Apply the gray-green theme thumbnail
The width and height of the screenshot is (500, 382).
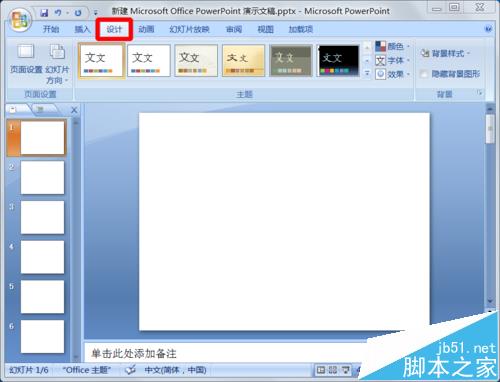tap(291, 61)
